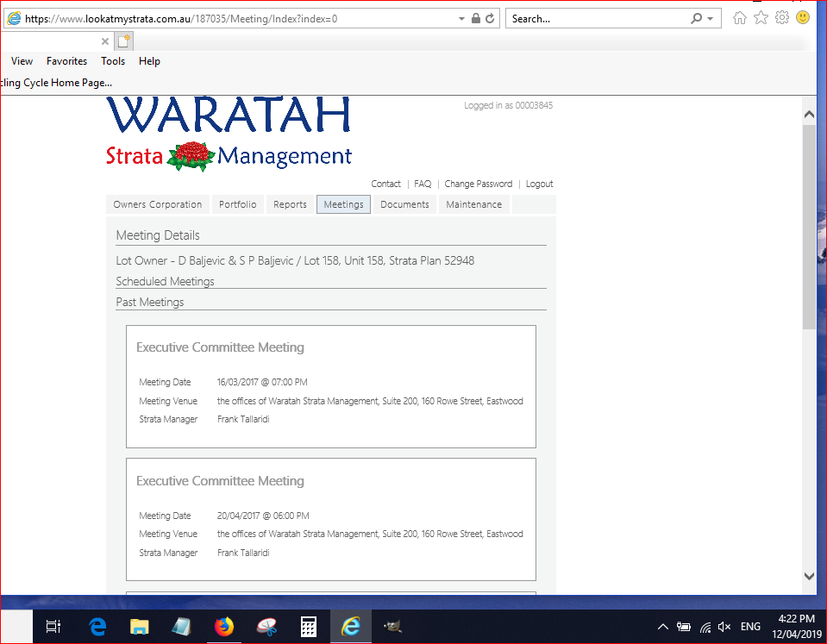Click the ENG language indicator
827x644 pixels.
750,627
